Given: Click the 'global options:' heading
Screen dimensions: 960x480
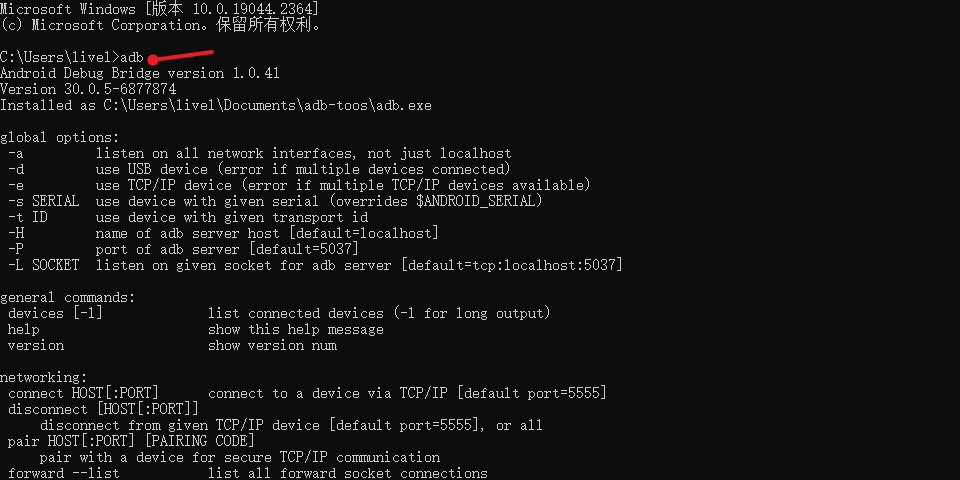Looking at the screenshot, I should click(60, 137).
